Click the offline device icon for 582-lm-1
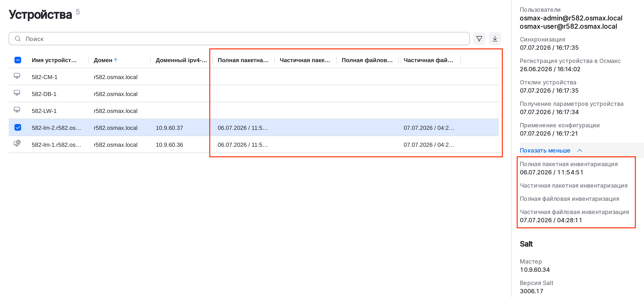The image size is (644, 297). pos(17,143)
